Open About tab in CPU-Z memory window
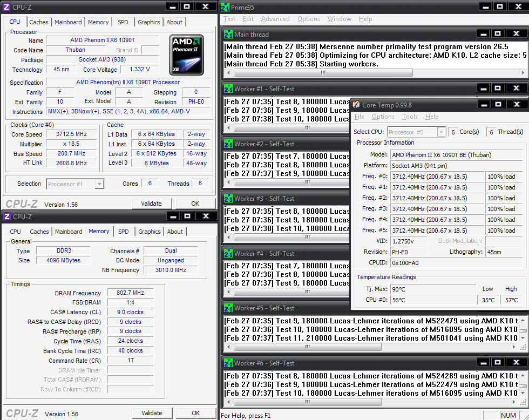Image resolution: width=529 pixels, height=420 pixels. [175, 232]
